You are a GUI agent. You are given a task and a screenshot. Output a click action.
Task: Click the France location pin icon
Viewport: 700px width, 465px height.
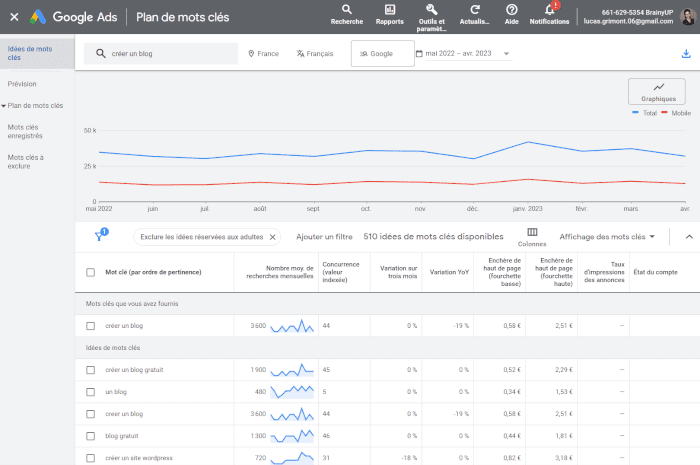coord(251,54)
